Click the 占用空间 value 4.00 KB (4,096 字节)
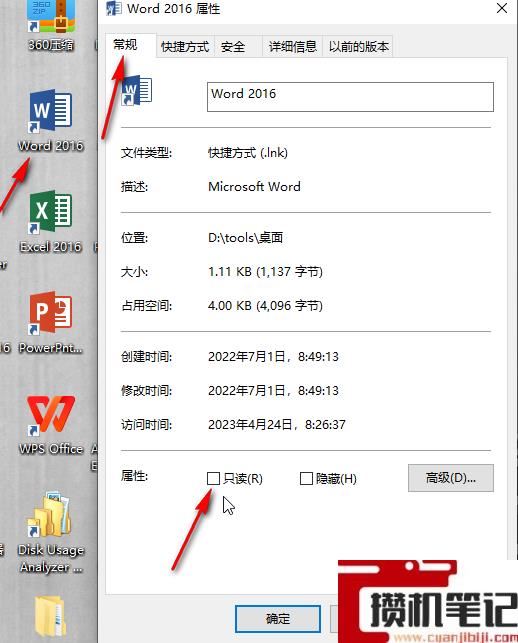This screenshot has height=643, width=518. click(265, 306)
